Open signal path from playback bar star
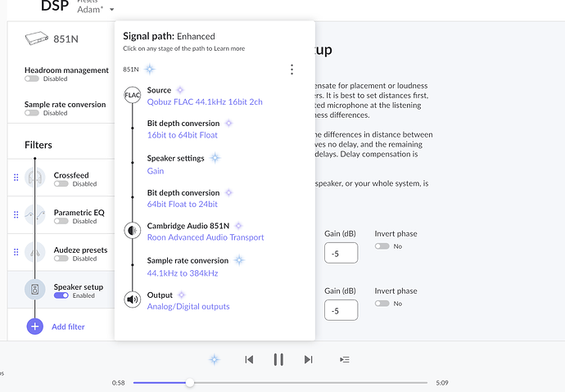The width and height of the screenshot is (565, 392). pyautogui.click(x=215, y=359)
